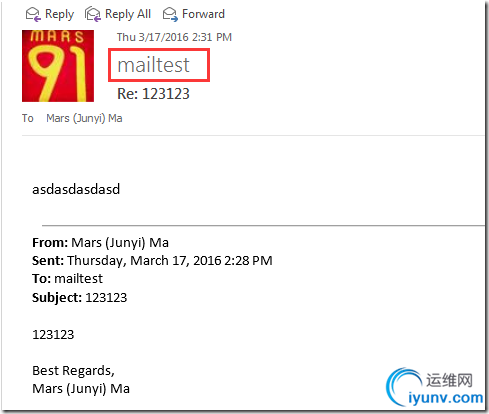The height and width of the screenshot is (414, 489).
Task: Click the Mars (Junyi) Ma signature name
Action: pyautogui.click(x=81, y=389)
